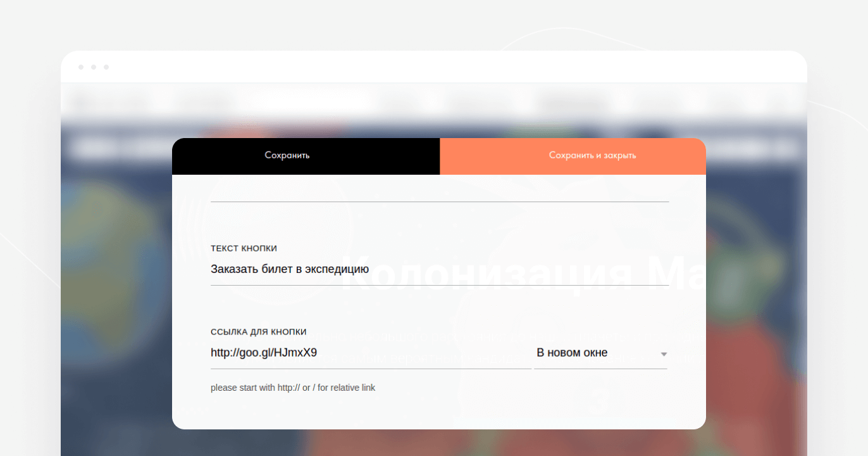
Task: Click the black Сохранить button
Action: [x=306, y=156]
